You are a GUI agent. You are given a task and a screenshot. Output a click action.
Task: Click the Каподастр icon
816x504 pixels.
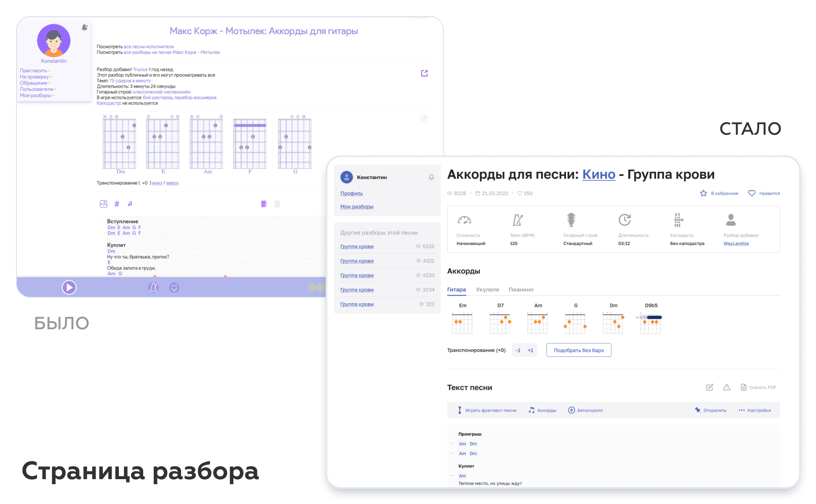coord(678,219)
